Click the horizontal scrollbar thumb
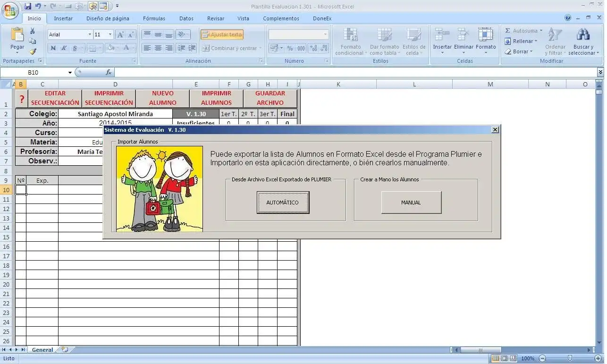The width and height of the screenshot is (607, 364). click(481, 350)
